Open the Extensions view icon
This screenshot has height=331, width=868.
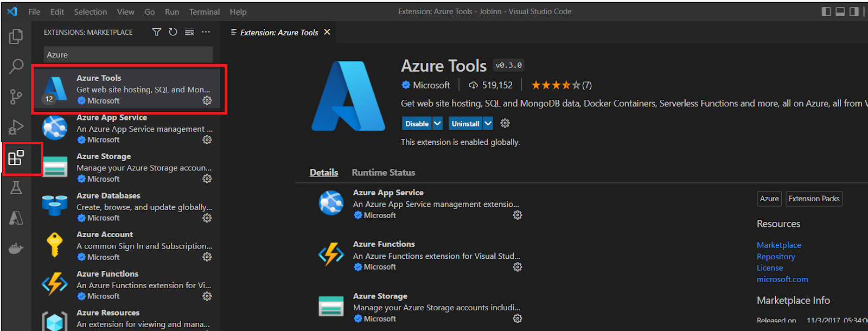coord(16,158)
